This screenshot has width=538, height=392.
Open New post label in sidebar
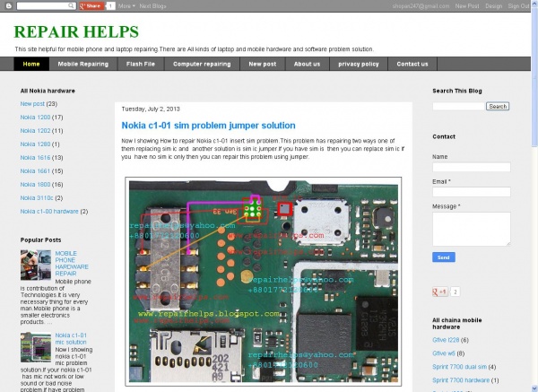click(x=32, y=104)
